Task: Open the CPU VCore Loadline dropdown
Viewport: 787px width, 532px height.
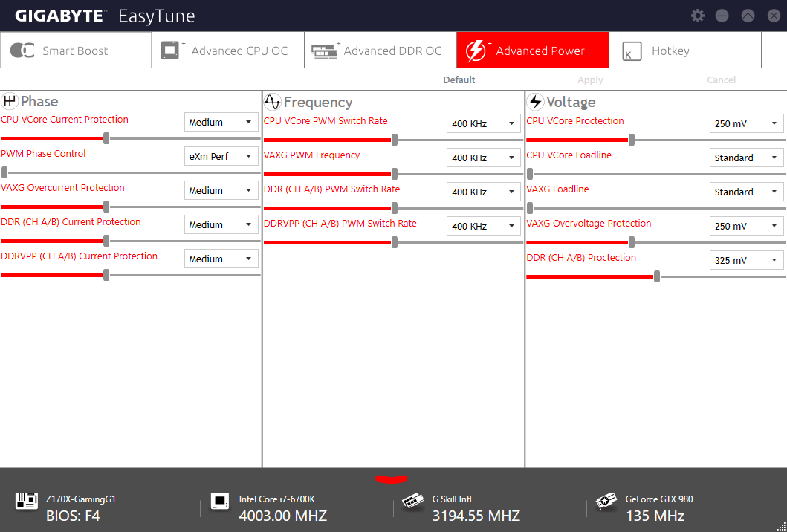Action: (x=746, y=158)
